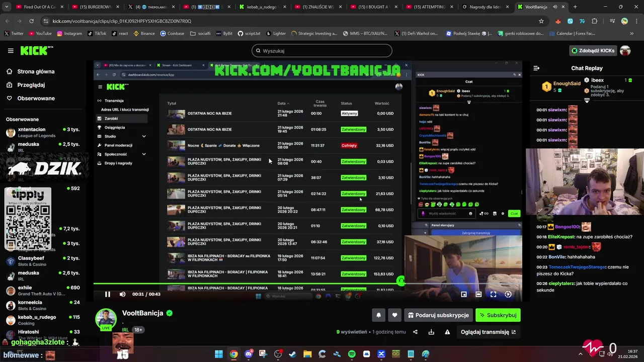Mute the clip volume
Image resolution: width=644 pixels, height=362 pixels.
pos(122,294)
